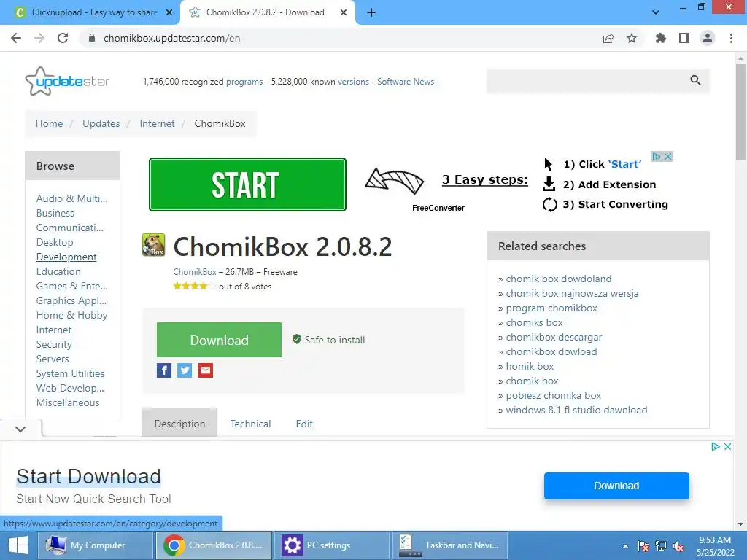
Task: Click the padlock site info icon
Action: pos(92,38)
